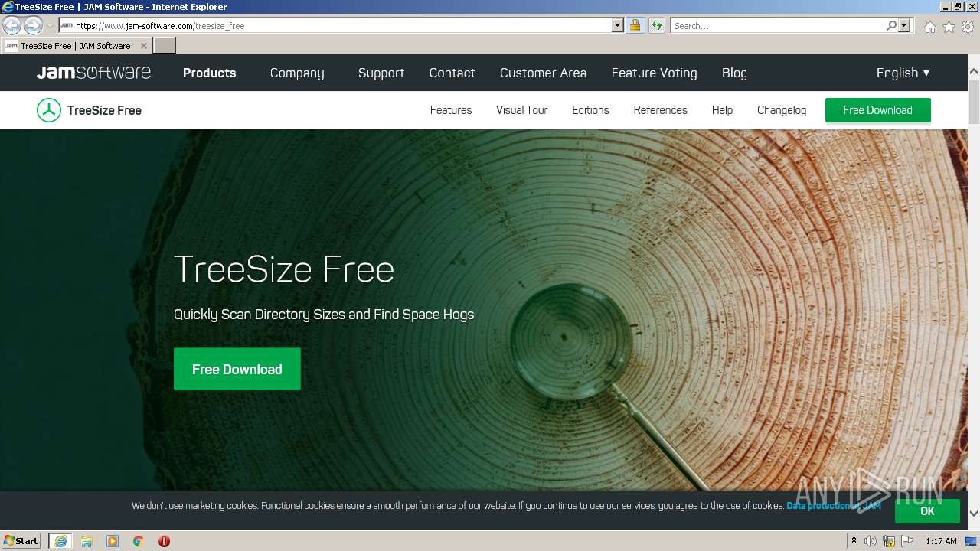The image size is (980, 551).
Task: Click the scrollbar down arrow
Action: tap(974, 514)
